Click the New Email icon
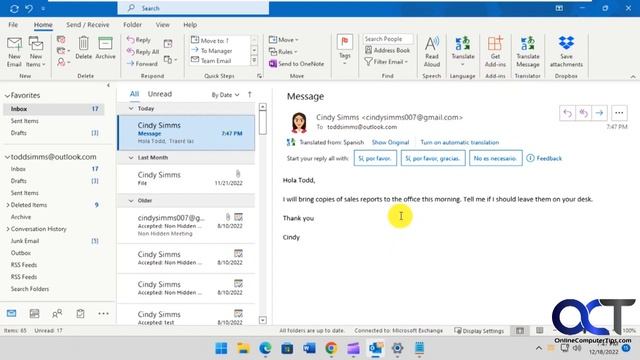This screenshot has height=360, width=640. coord(14,52)
